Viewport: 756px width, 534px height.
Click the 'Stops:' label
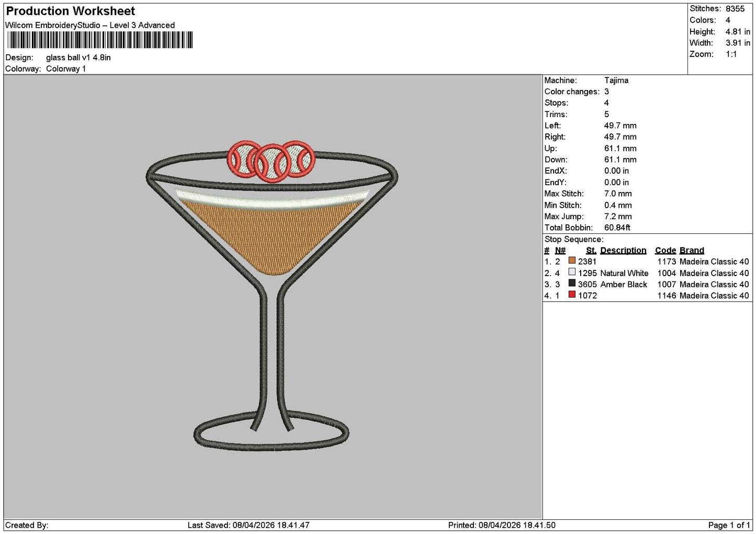[556, 103]
